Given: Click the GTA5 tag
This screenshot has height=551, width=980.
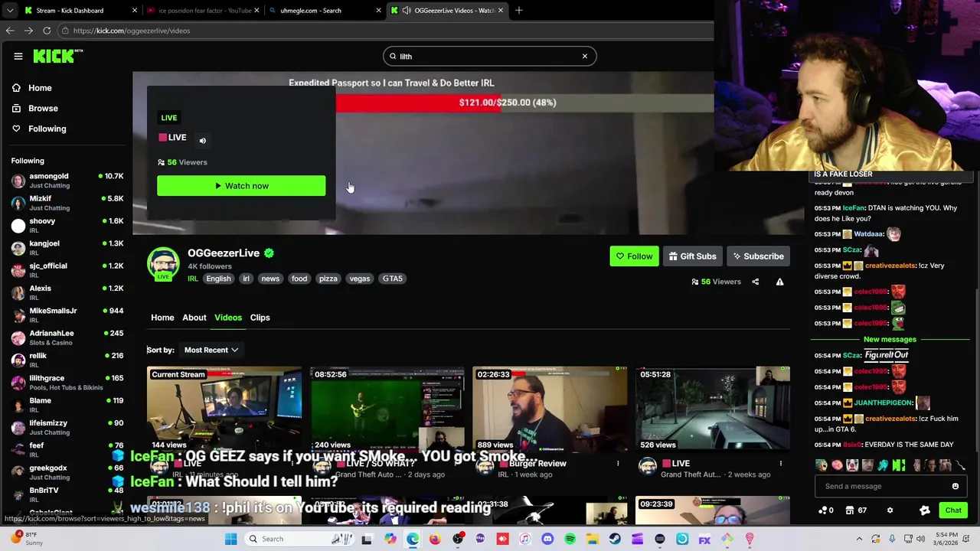Looking at the screenshot, I should point(393,279).
